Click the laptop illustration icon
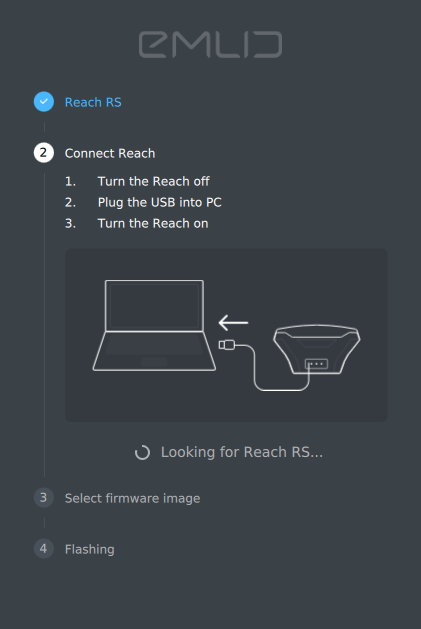 pyautogui.click(x=154, y=325)
